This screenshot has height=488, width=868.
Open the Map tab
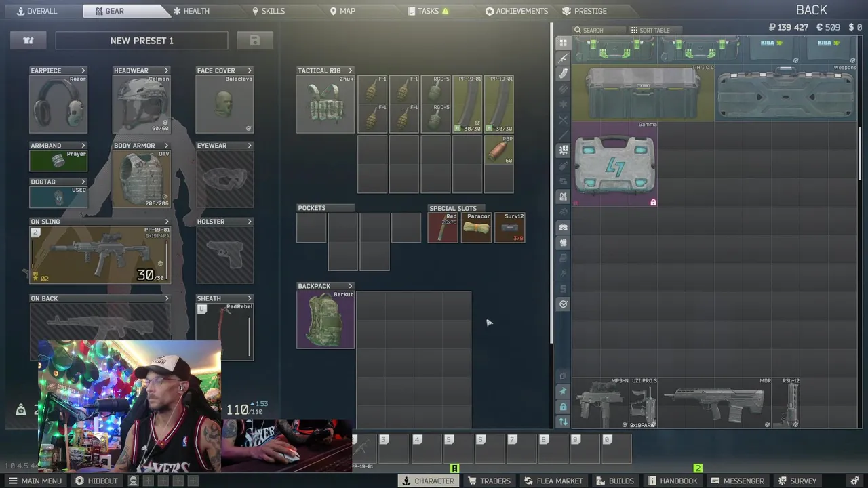click(x=342, y=11)
